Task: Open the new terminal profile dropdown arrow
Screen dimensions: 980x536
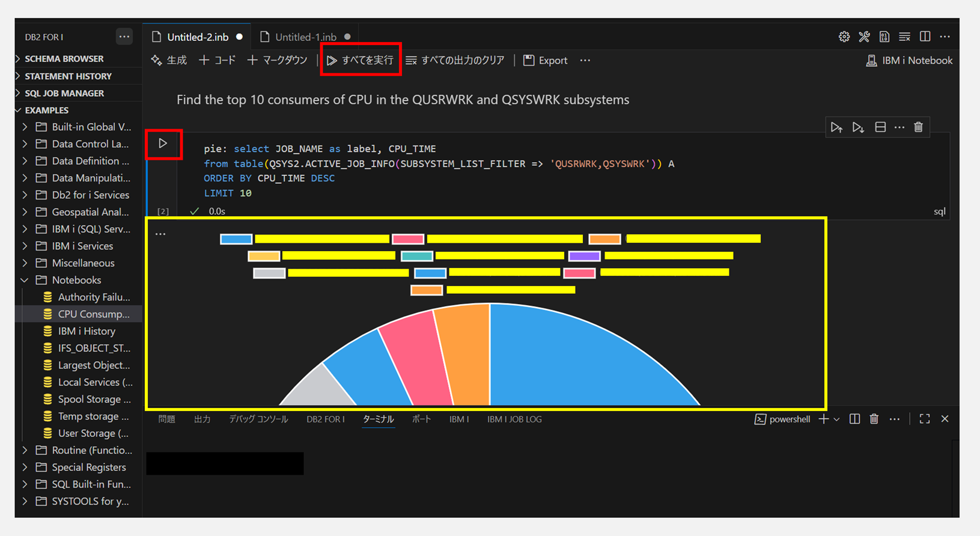Action: point(836,419)
